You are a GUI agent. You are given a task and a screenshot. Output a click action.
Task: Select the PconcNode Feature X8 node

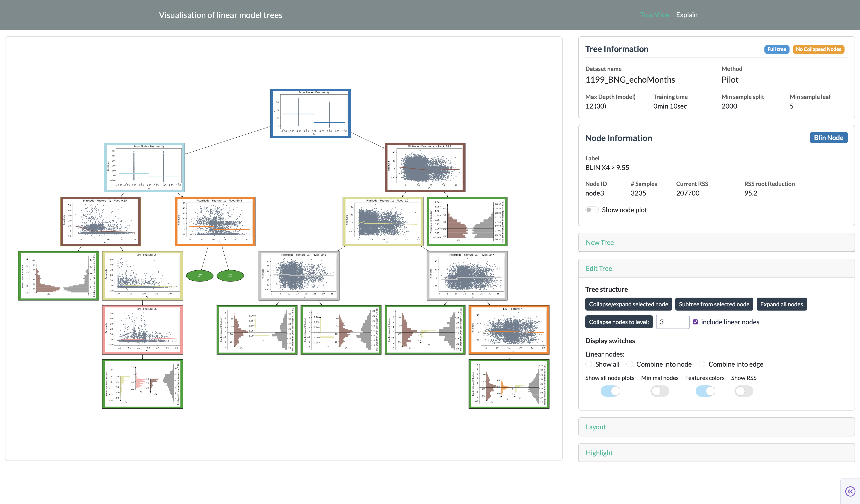(144, 167)
